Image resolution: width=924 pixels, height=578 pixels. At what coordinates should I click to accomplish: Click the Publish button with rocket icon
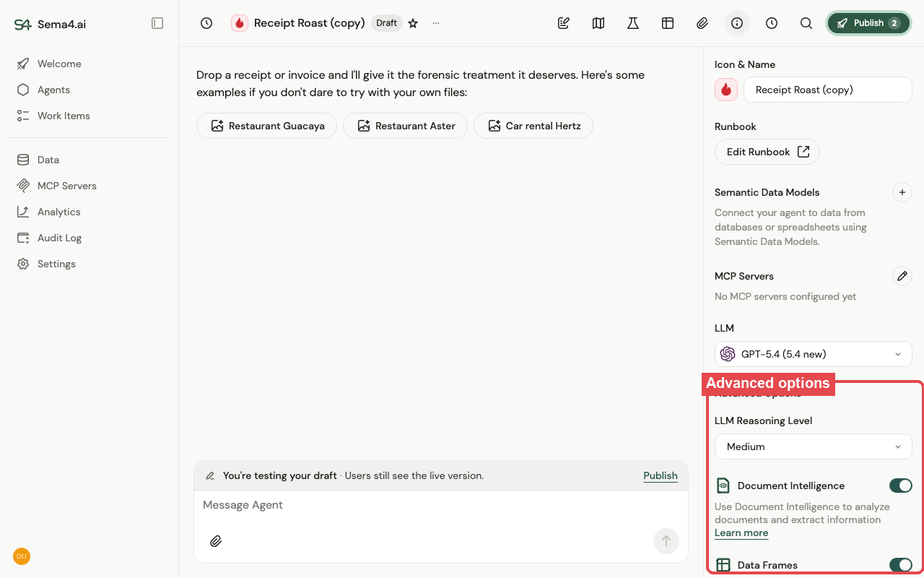pos(868,23)
